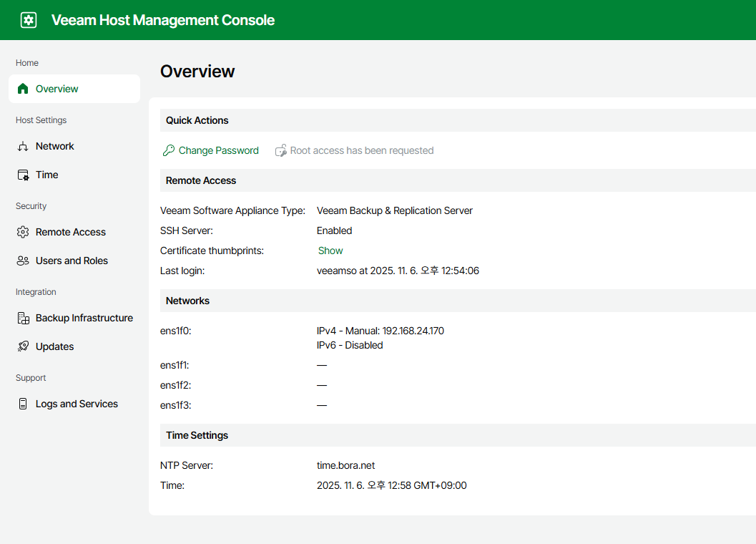Go to the Time settings page
Image resolution: width=756 pixels, height=544 pixels.
click(74, 175)
